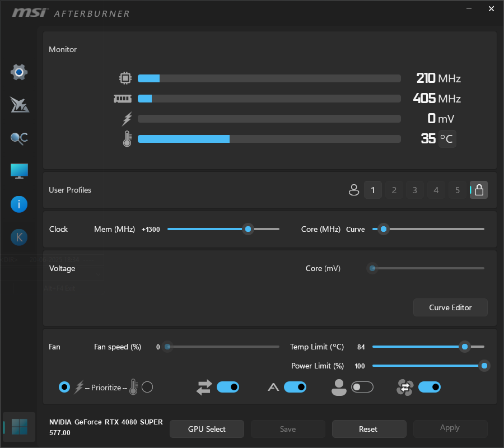Click the GPU core clock chip icon

pyautogui.click(x=125, y=78)
